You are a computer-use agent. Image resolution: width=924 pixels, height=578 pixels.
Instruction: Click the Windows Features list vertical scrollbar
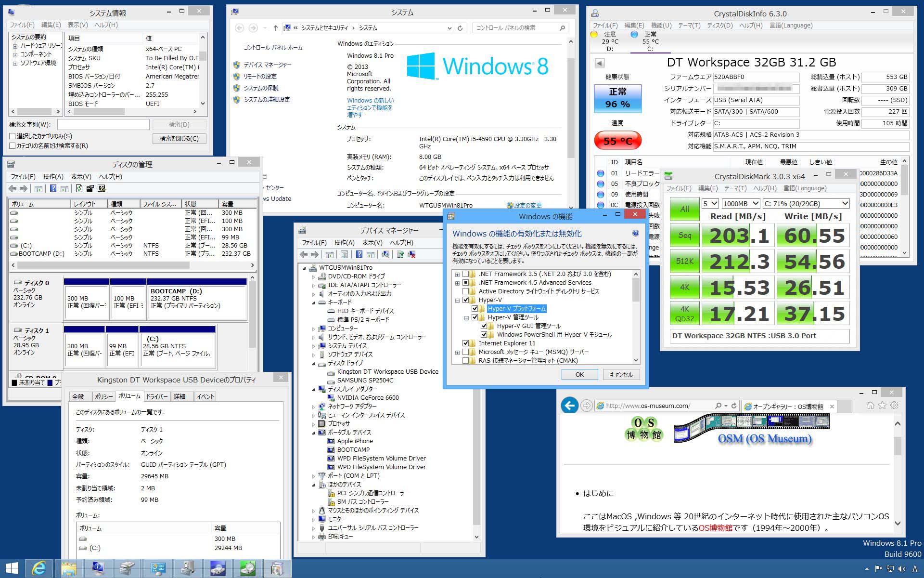tap(636, 317)
